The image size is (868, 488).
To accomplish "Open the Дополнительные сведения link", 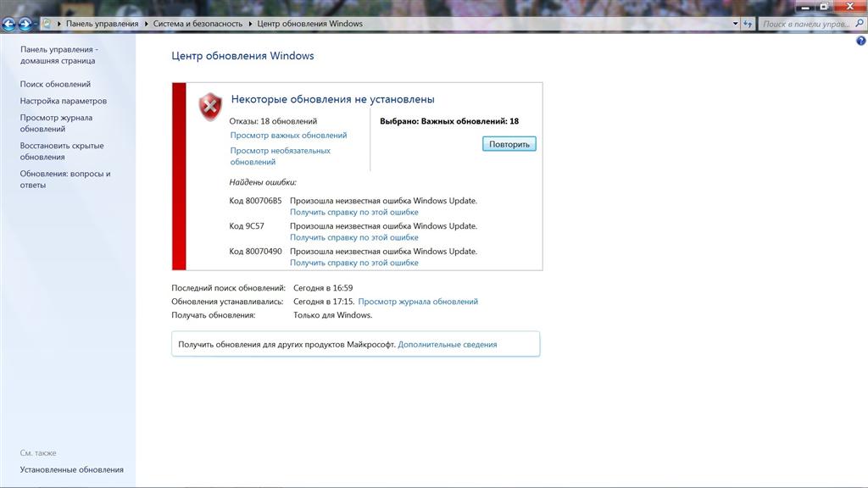I will pos(448,344).
